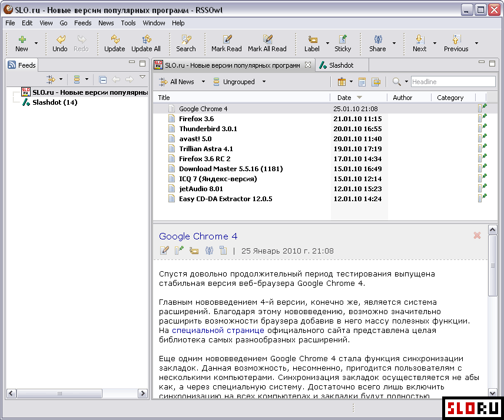Click the Sticky toolbar icon
This screenshot has height=420, width=504.
(x=343, y=39)
